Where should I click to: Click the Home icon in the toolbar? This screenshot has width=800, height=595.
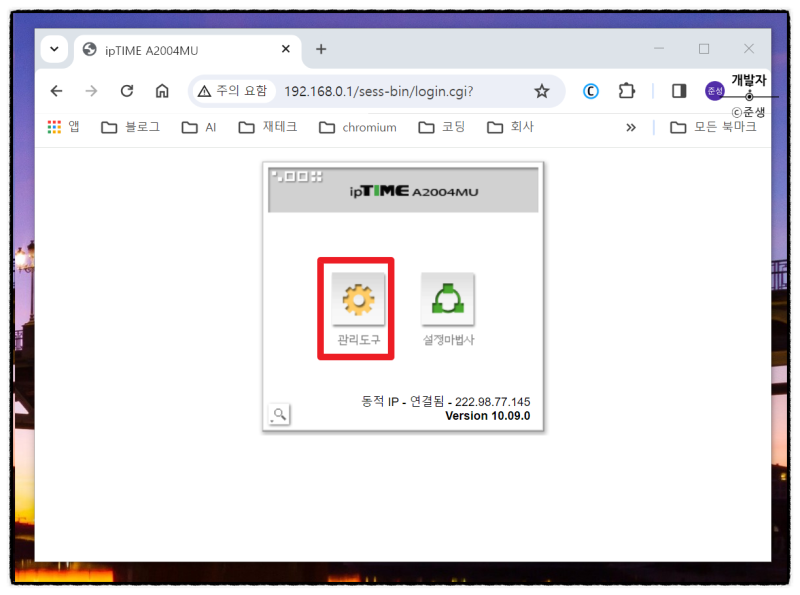click(x=162, y=90)
